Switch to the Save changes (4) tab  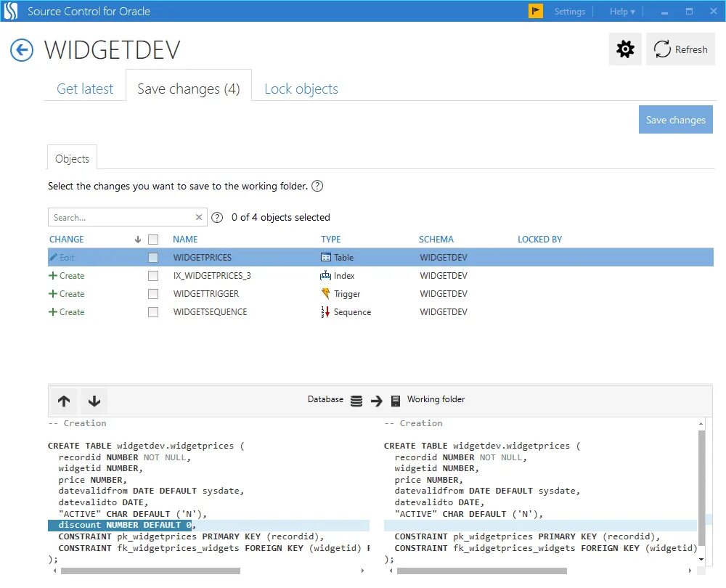189,89
